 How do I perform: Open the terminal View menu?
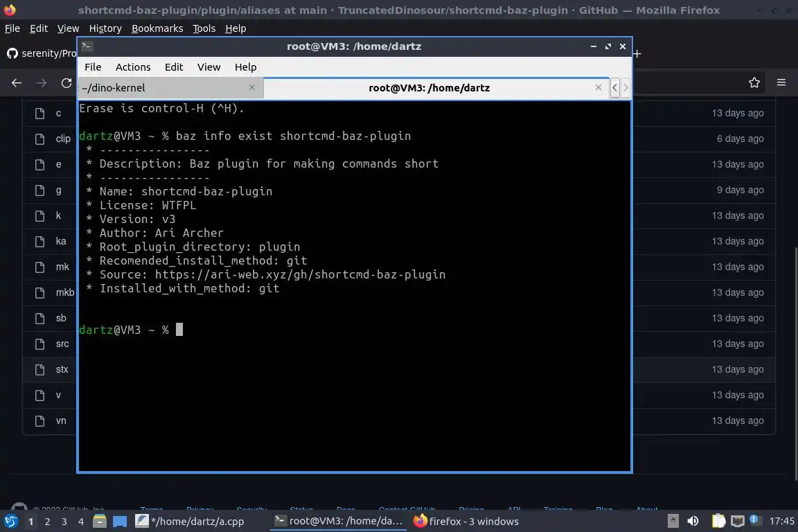[209, 67]
